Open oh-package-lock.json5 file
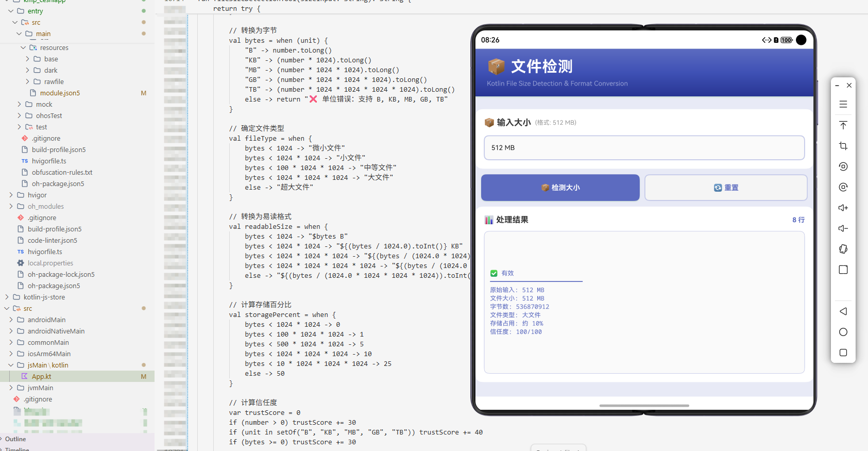 point(61,274)
